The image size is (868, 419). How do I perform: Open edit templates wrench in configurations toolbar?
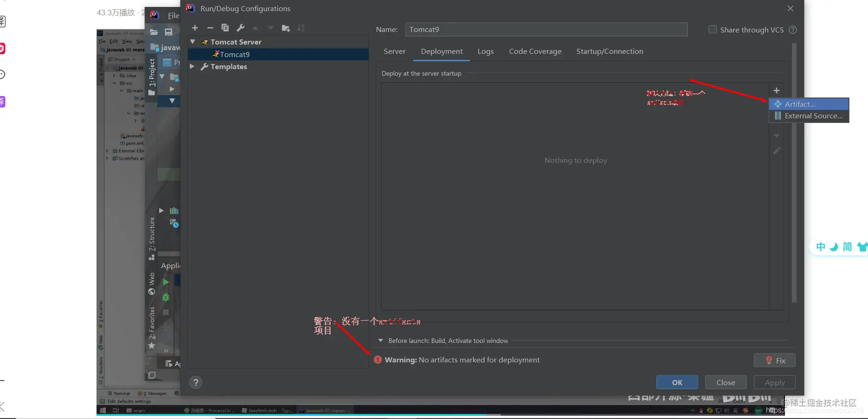tap(240, 28)
